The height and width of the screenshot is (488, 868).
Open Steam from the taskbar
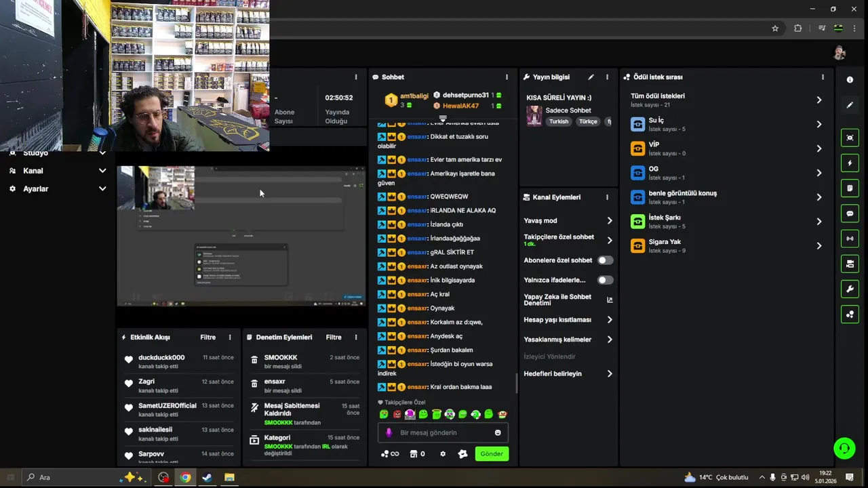click(x=207, y=477)
